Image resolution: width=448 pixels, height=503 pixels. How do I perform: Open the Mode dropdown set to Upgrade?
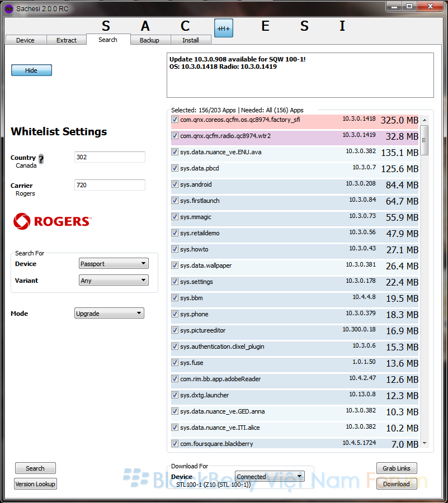click(x=109, y=313)
